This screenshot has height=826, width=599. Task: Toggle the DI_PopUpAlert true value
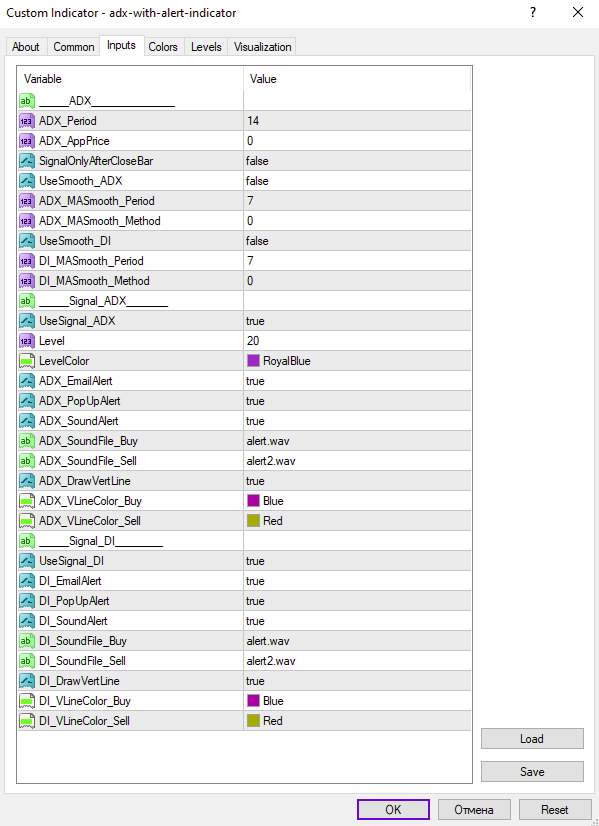(x=358, y=601)
